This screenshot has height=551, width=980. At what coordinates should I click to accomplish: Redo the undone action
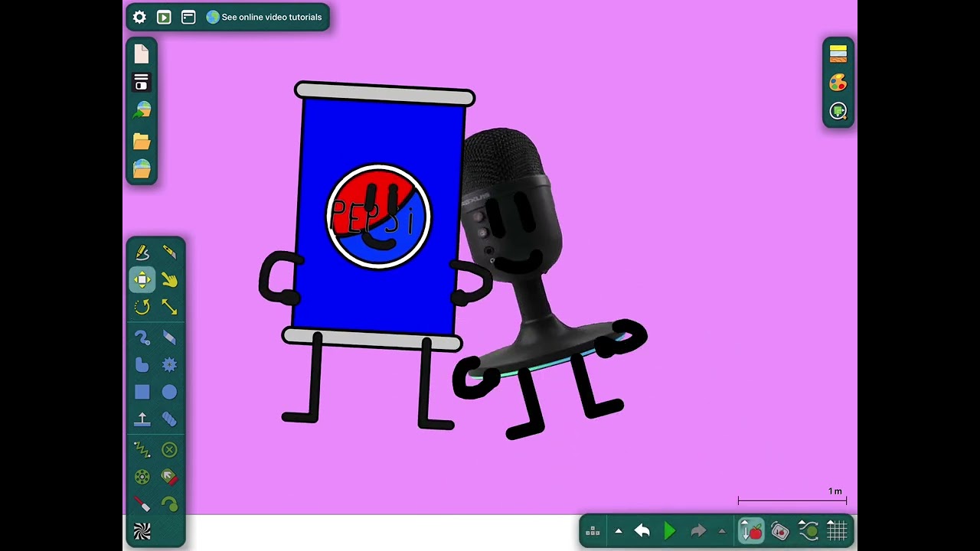[x=697, y=531]
